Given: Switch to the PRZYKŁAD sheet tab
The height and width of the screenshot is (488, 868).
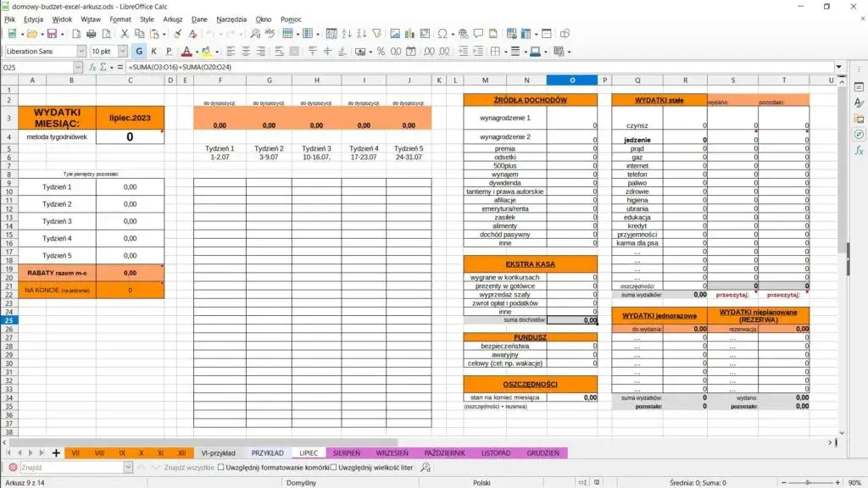Looking at the screenshot, I should [x=267, y=453].
